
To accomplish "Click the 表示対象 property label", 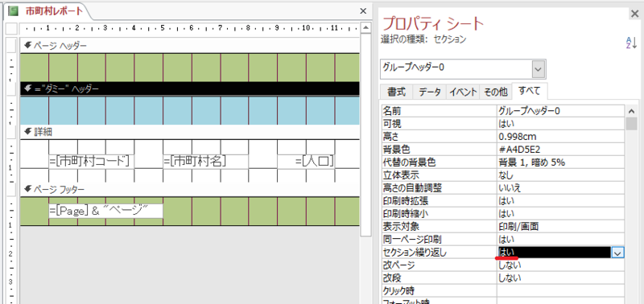I will [x=401, y=227].
